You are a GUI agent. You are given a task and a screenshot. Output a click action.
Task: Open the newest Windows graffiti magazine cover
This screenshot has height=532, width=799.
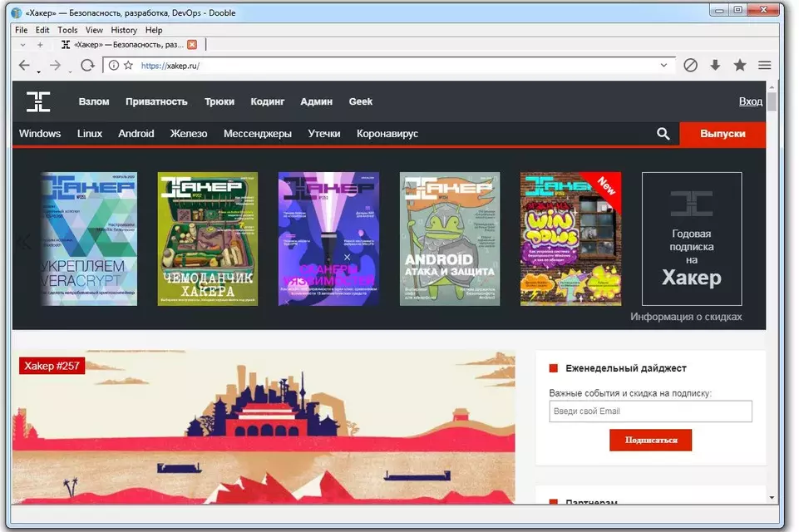(x=570, y=239)
